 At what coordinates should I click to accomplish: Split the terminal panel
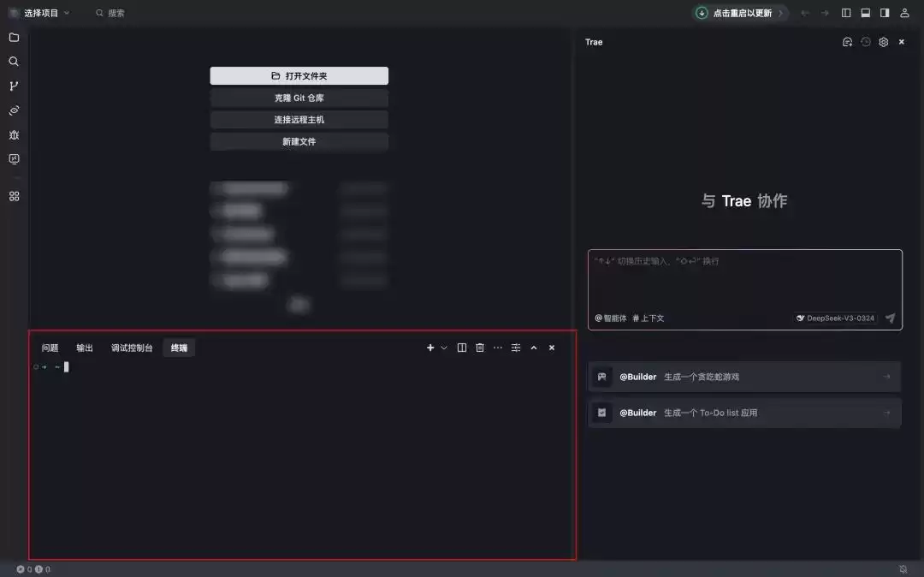point(462,348)
